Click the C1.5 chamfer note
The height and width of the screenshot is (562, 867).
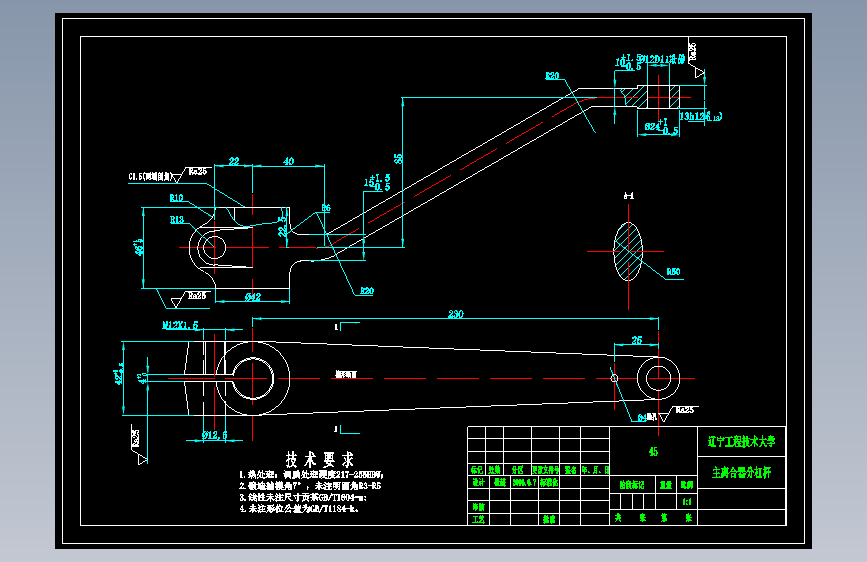[x=149, y=176]
